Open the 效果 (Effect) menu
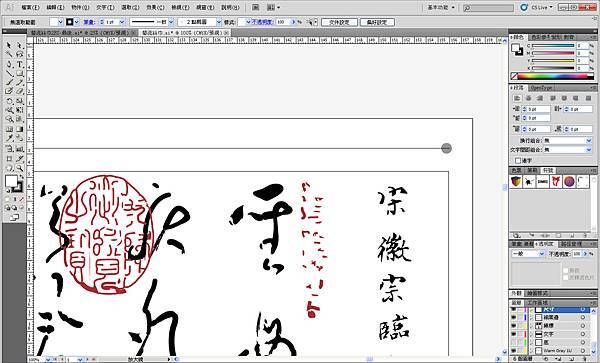 (x=155, y=7)
